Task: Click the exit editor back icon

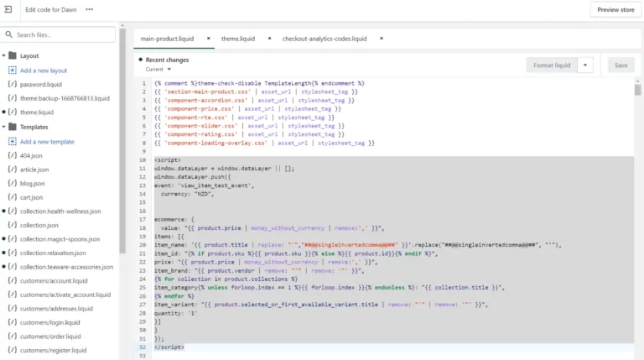Action: [x=8, y=9]
